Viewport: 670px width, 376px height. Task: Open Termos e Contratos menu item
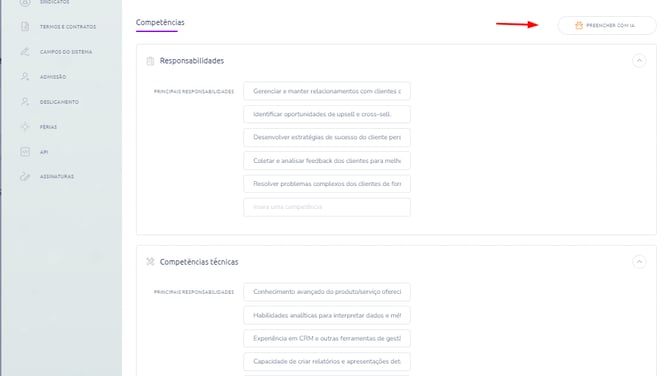click(68, 26)
